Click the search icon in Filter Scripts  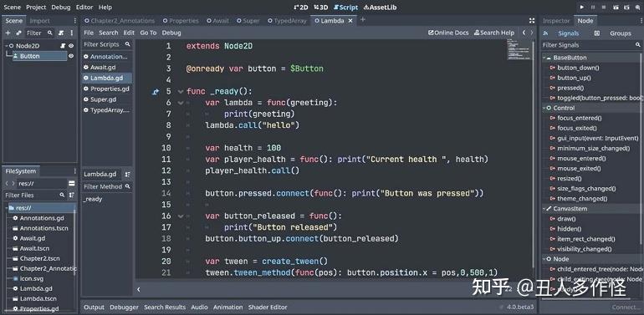coord(128,44)
